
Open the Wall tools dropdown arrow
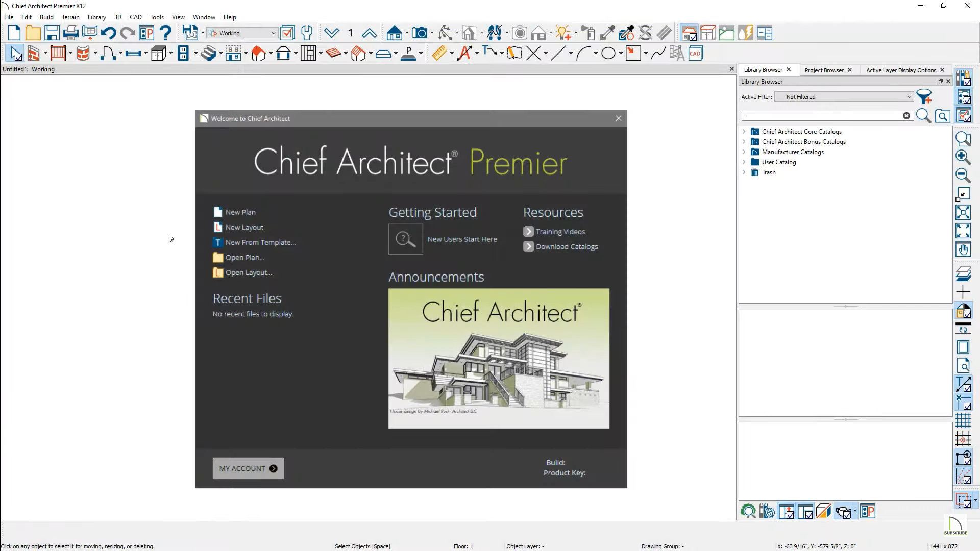45,53
